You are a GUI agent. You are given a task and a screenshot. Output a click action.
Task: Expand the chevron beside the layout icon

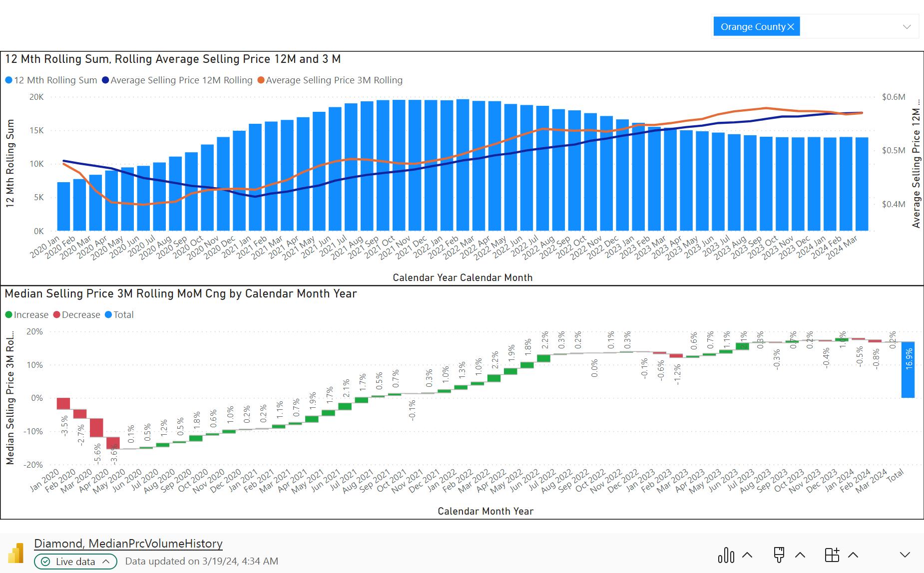(x=853, y=555)
